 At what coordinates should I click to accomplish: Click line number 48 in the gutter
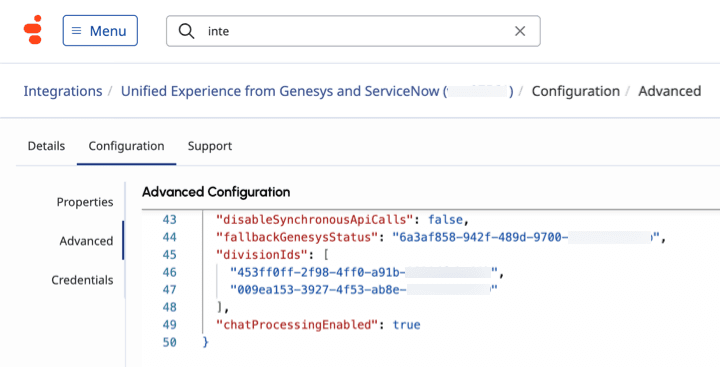pos(169,307)
